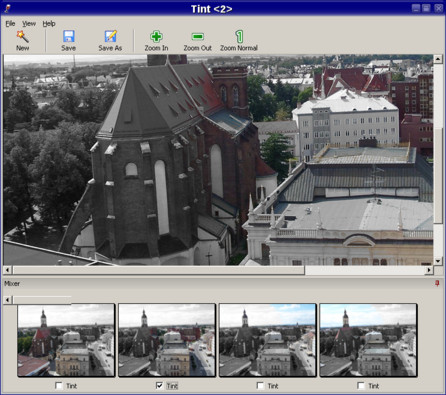This screenshot has width=446, height=395.
Task: Click the vertical scrollbar down arrow
Action: [438, 261]
